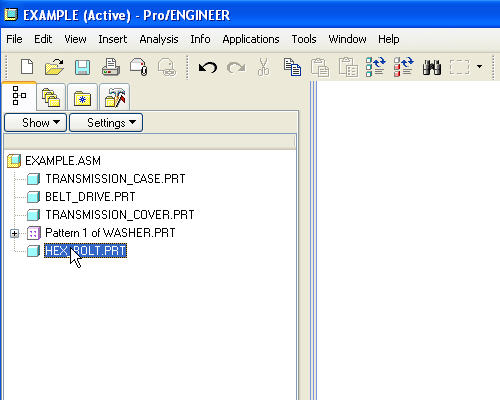Click the navigator panel sash divider
This screenshot has height=400, width=500.
pyautogui.click(x=313, y=240)
